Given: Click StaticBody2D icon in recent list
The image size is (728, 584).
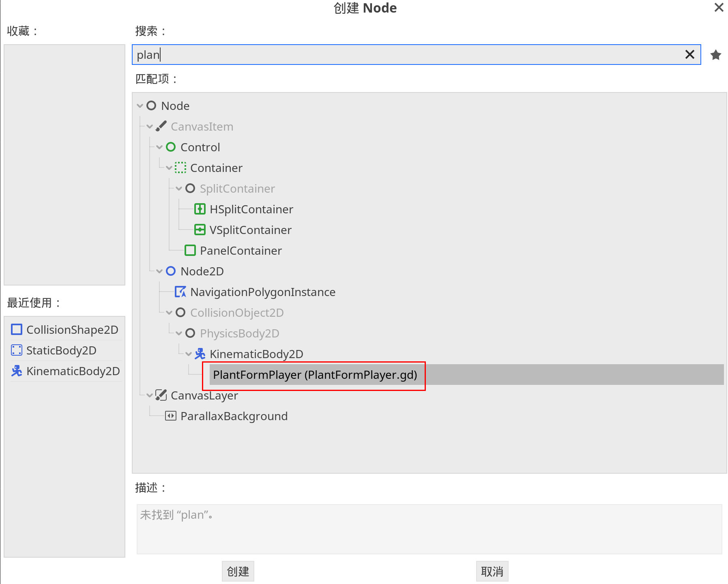Looking at the screenshot, I should (x=17, y=350).
